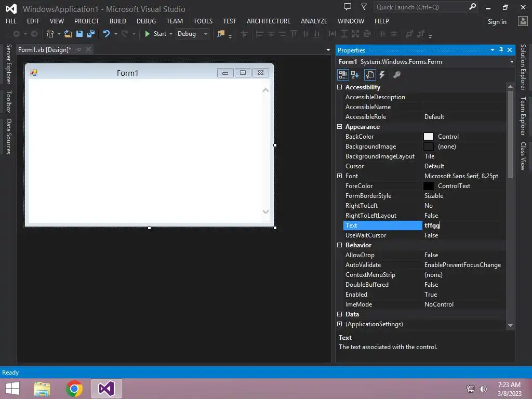
Task: Collapse the Accessibility category
Action: tap(339, 87)
